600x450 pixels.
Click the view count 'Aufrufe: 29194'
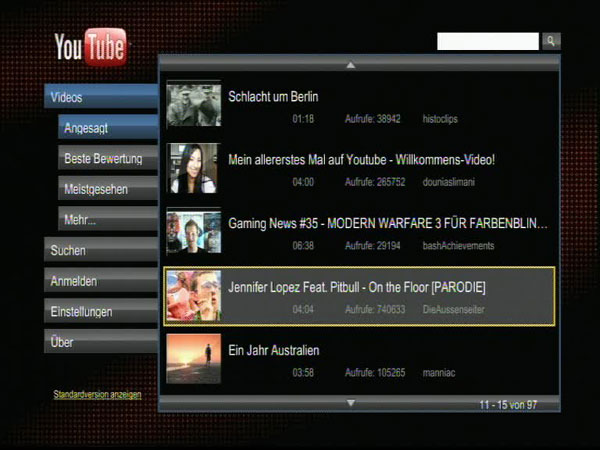tap(373, 246)
